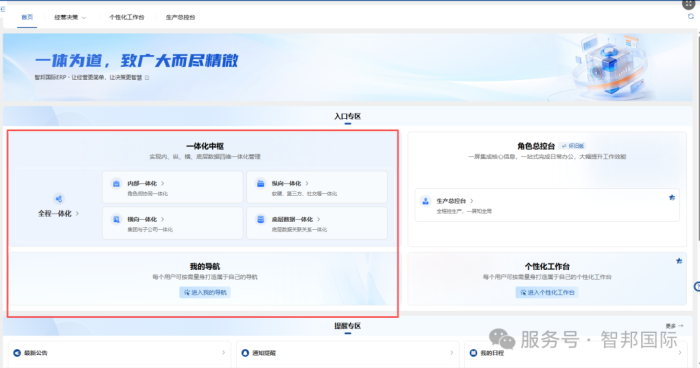Switch to the 个性化工作台 tab
Viewport: 700px width, 368px height.
(x=127, y=17)
